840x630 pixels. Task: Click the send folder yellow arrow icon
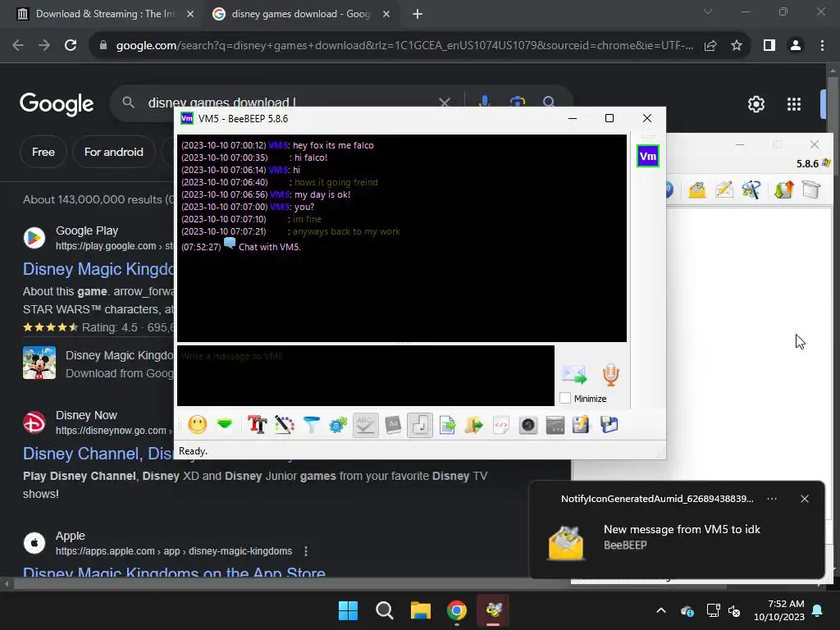pyautogui.click(x=474, y=426)
